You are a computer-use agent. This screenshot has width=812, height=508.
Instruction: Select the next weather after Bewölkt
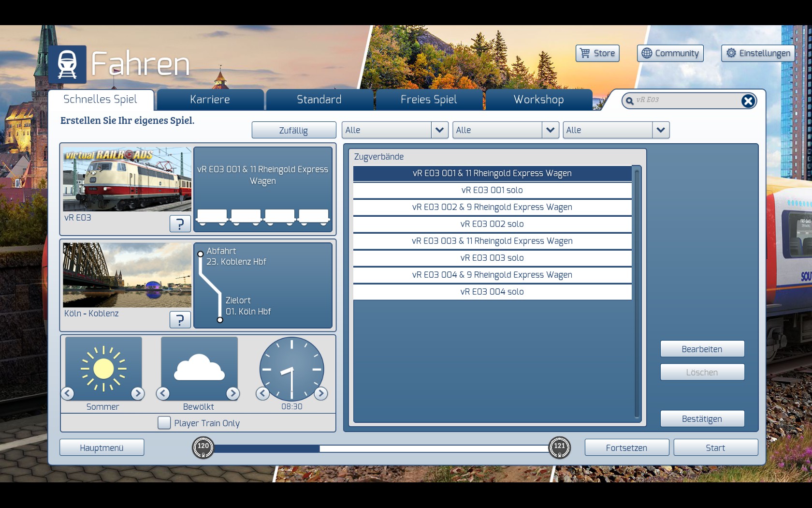coord(233,393)
